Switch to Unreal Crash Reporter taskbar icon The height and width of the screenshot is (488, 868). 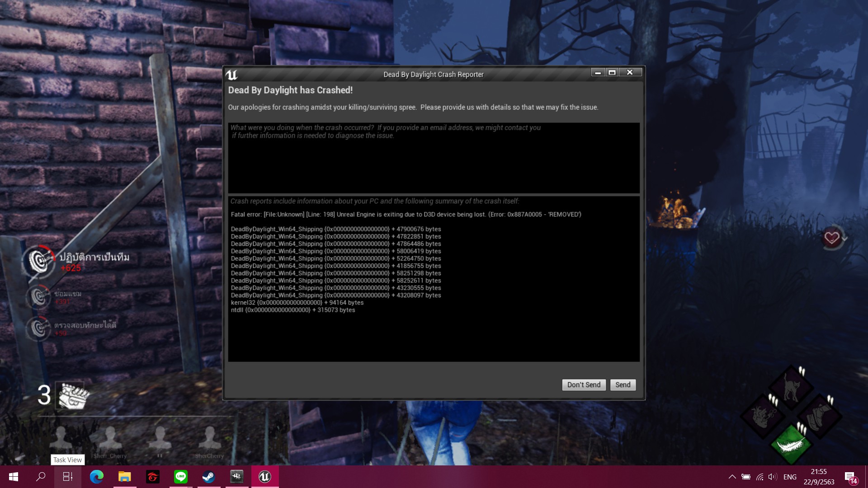tap(265, 477)
